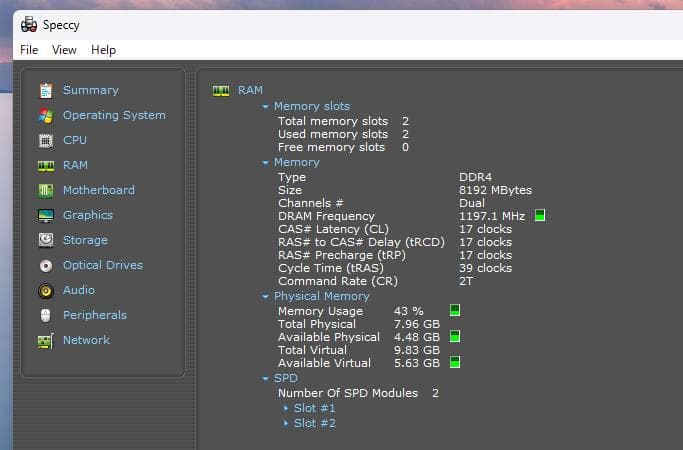The width and height of the screenshot is (683, 450).
Task: Click the Storage hard drive icon
Action: 46,240
